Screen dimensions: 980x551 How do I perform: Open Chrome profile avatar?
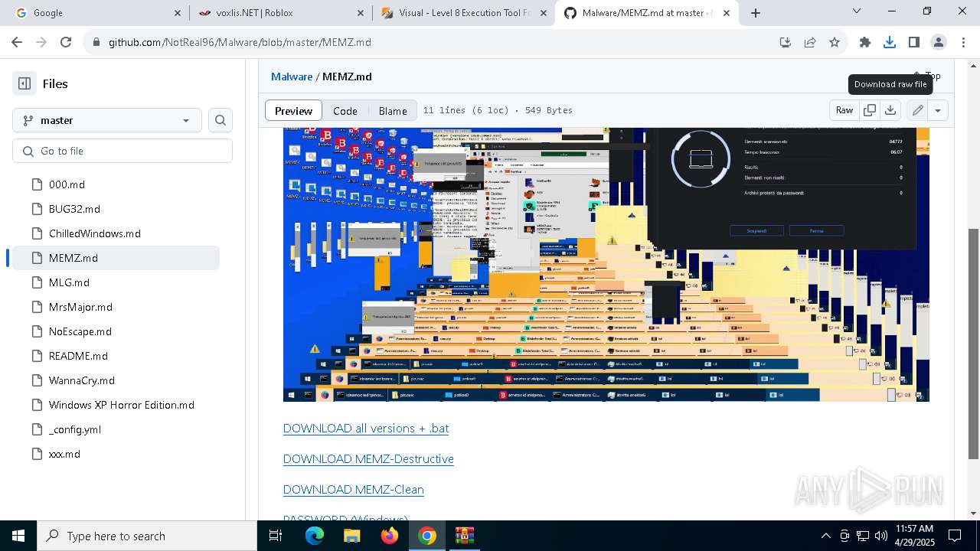pyautogui.click(x=939, y=42)
